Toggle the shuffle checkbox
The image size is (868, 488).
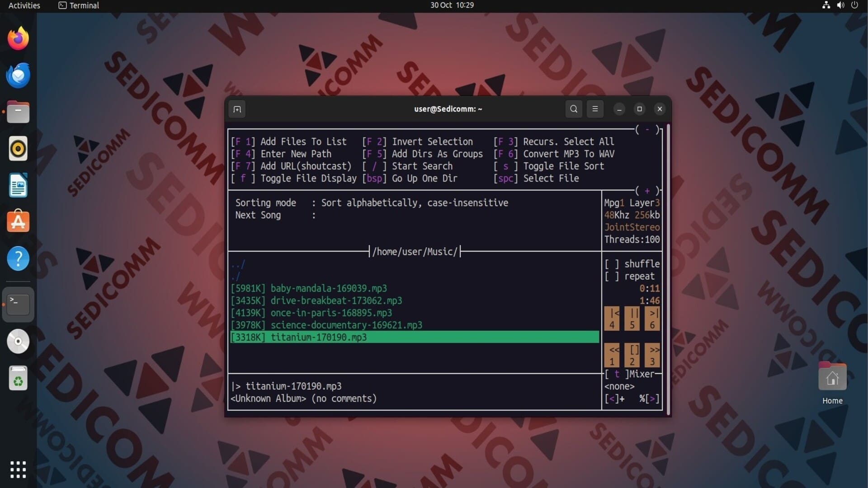tap(612, 264)
